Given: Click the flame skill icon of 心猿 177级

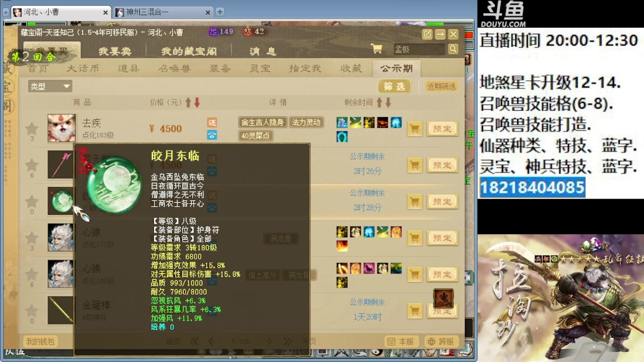Looking at the screenshot, I should tap(342, 245).
